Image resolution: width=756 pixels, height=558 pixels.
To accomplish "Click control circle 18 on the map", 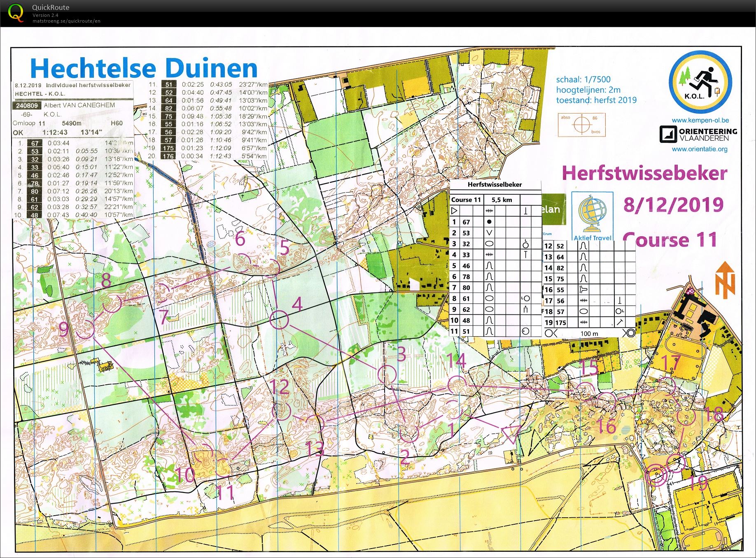I will pyautogui.click(x=686, y=416).
